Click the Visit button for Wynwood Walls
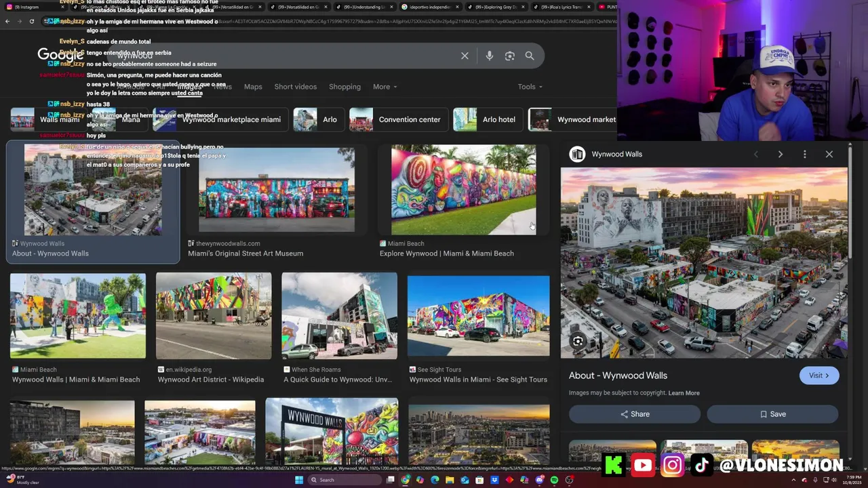 click(x=819, y=375)
